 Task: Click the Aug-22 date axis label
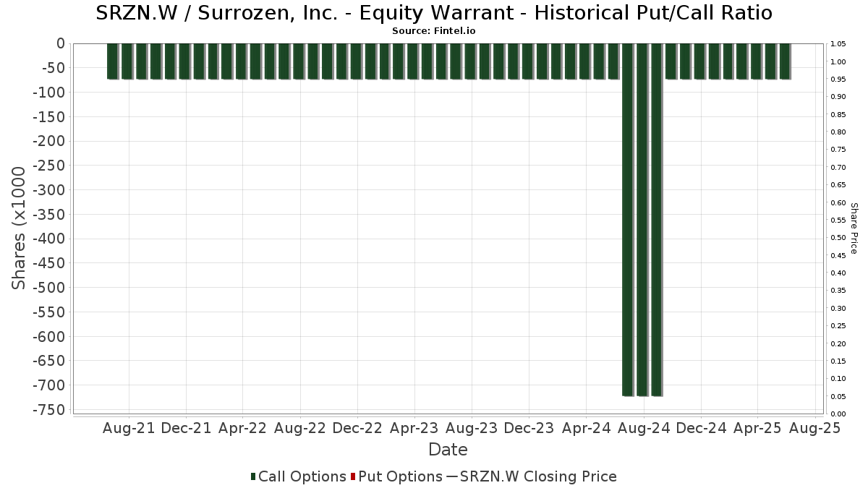(x=300, y=428)
